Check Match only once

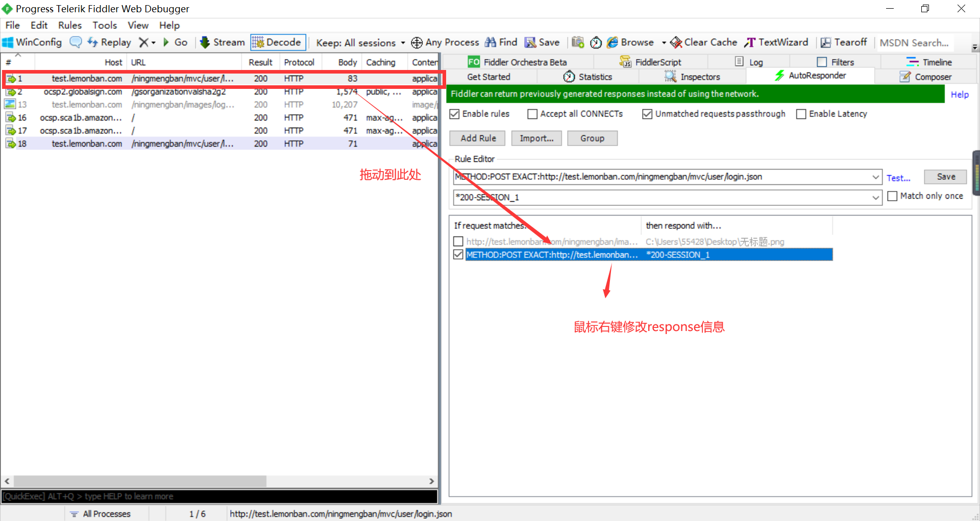[x=892, y=196]
